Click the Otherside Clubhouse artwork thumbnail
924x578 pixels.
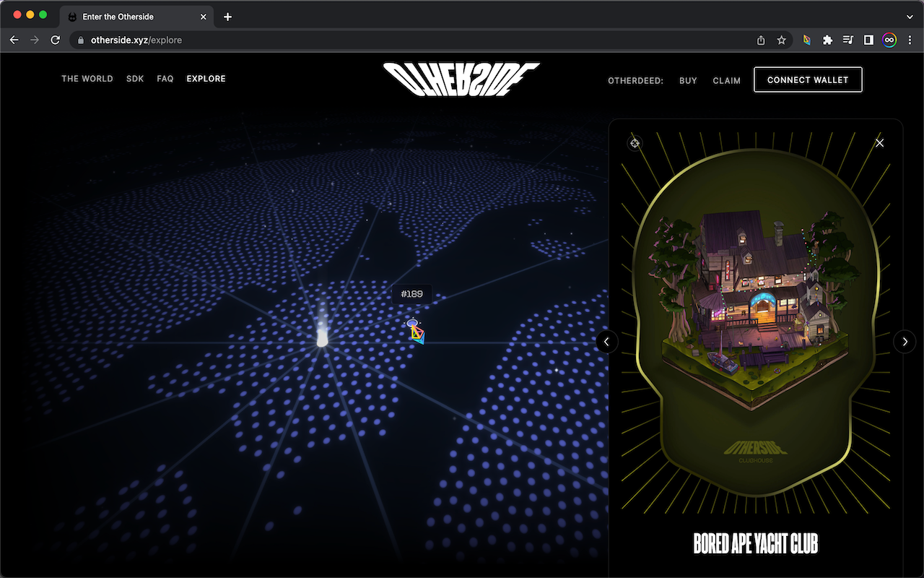pyautogui.click(x=756, y=323)
